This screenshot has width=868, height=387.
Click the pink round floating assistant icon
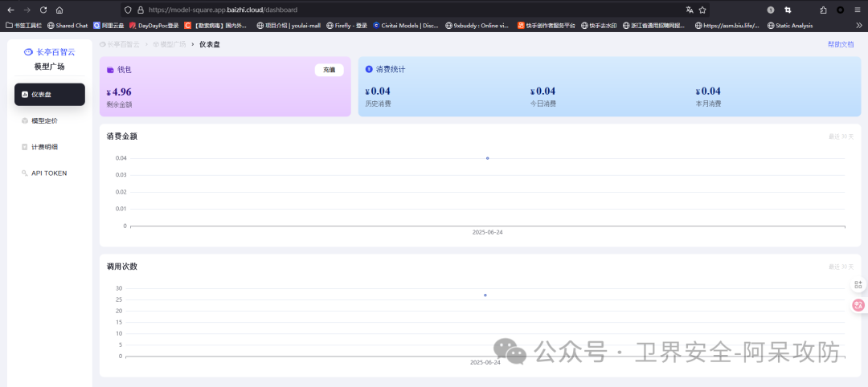(x=858, y=304)
